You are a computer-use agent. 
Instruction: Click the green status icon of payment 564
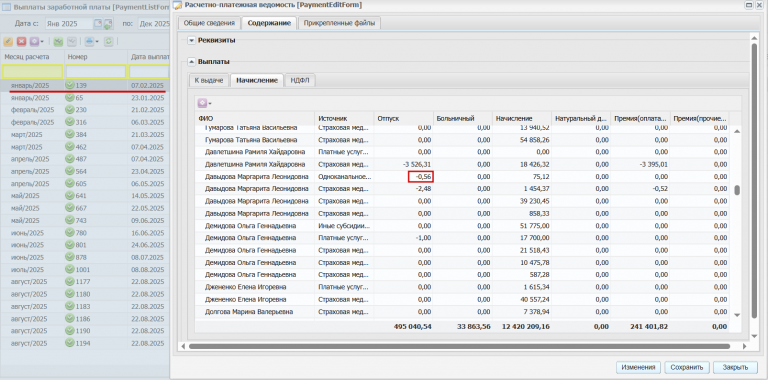point(70,171)
